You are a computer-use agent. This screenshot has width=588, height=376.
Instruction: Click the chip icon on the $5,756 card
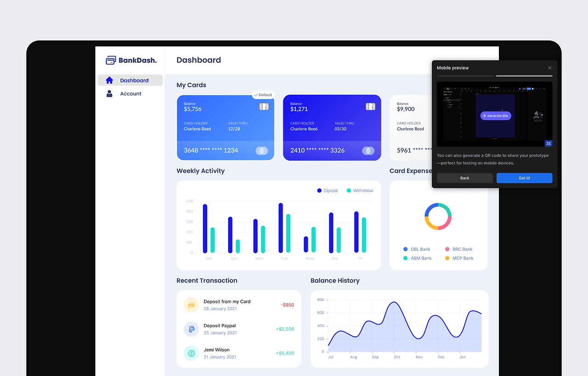264,107
